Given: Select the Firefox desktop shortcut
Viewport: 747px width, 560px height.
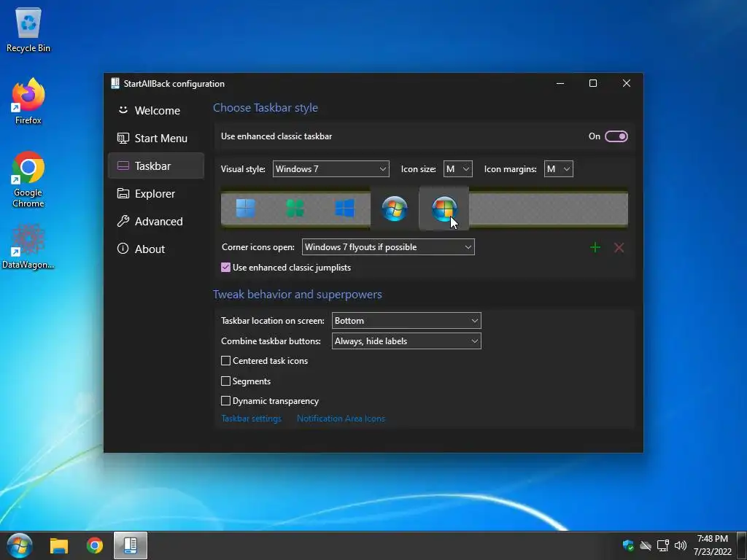Looking at the screenshot, I should 28,101.
